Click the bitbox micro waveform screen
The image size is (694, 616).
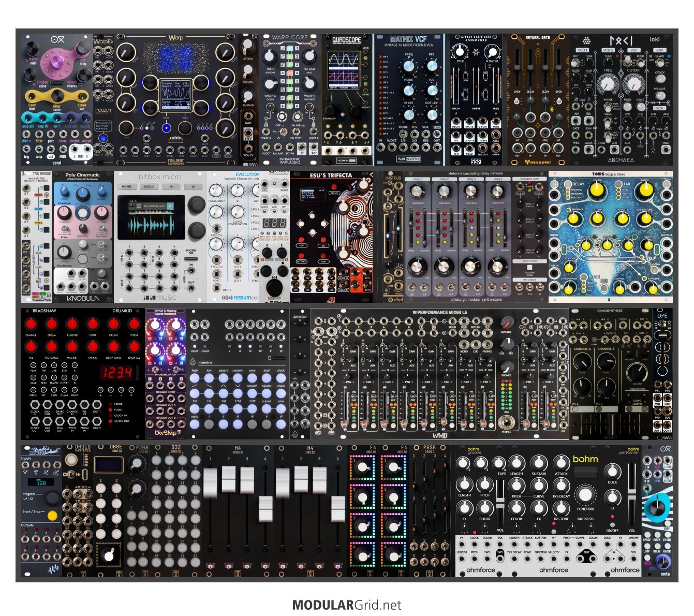pos(151,217)
